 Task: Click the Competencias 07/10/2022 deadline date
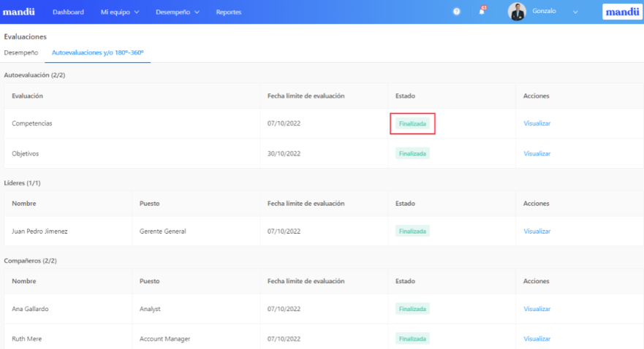tap(284, 123)
